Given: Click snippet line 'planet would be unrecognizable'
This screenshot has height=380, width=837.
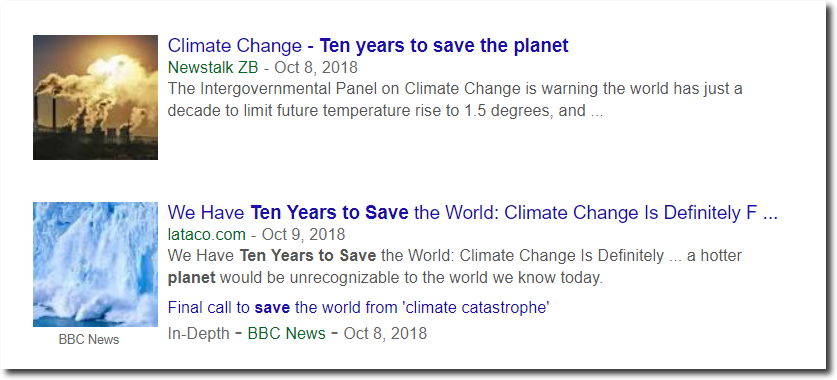Looking at the screenshot, I should [x=385, y=278].
